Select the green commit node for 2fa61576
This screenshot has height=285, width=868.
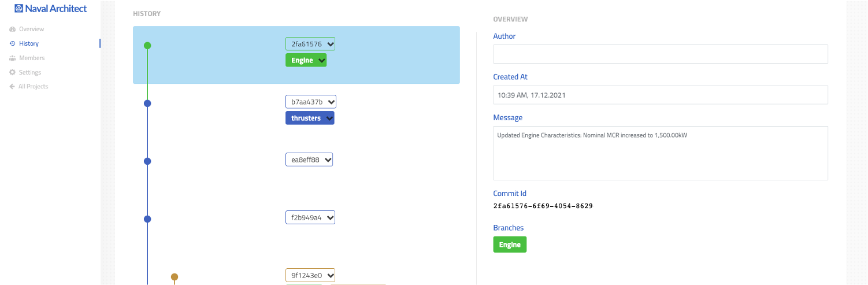click(147, 46)
